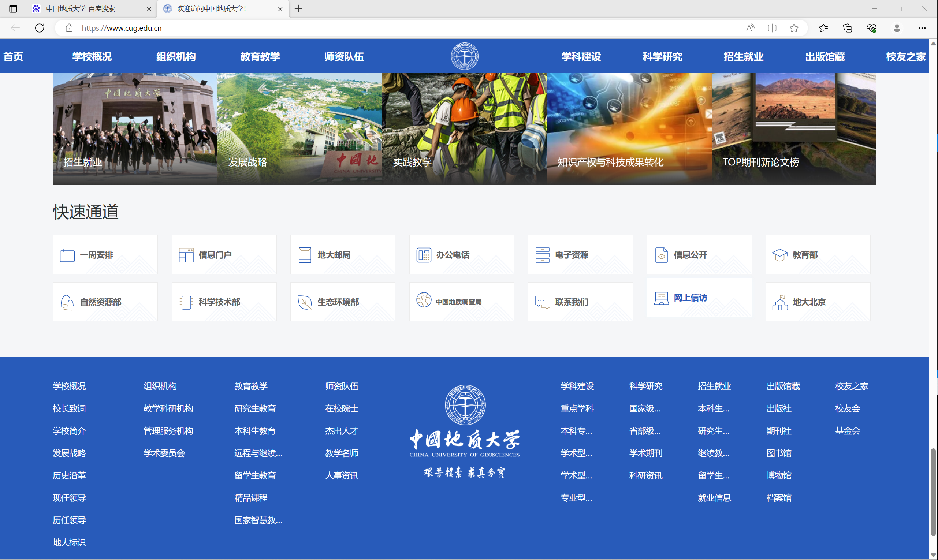Open the 科学研究 navigation menu
Viewport: 938px width, 560px height.
(662, 57)
